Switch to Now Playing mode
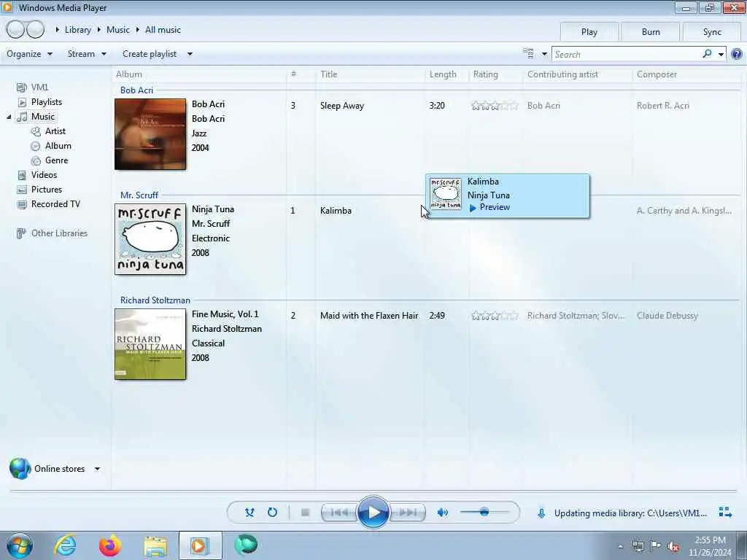747x560 pixels. pyautogui.click(x=725, y=513)
